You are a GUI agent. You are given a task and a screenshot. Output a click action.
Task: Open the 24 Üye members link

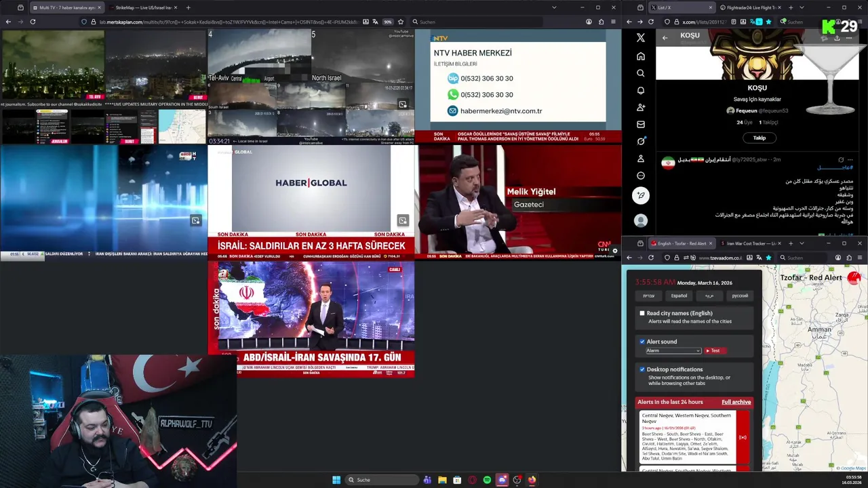coord(745,123)
